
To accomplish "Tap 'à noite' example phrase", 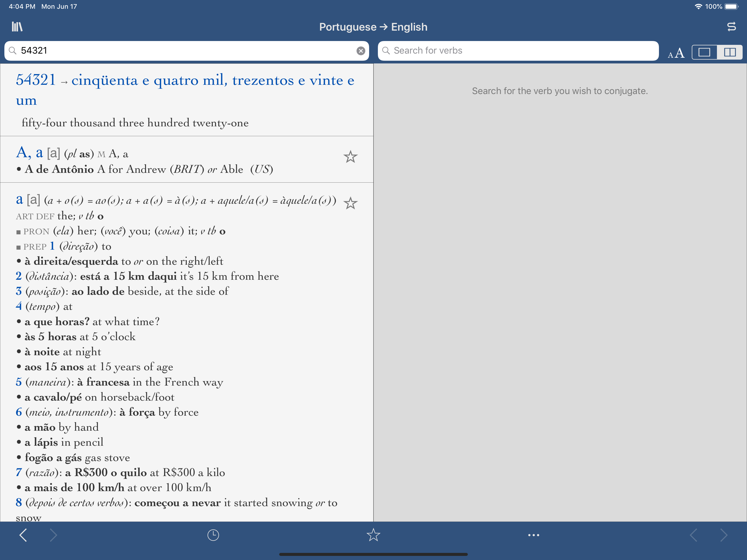I will coord(42,352).
